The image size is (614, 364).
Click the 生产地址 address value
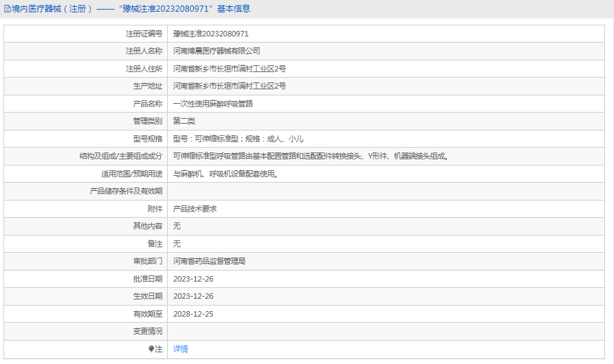[230, 86]
